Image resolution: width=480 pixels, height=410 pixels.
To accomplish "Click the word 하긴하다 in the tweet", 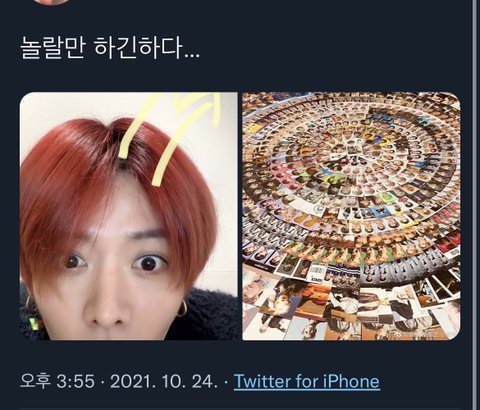I will click(x=138, y=47).
